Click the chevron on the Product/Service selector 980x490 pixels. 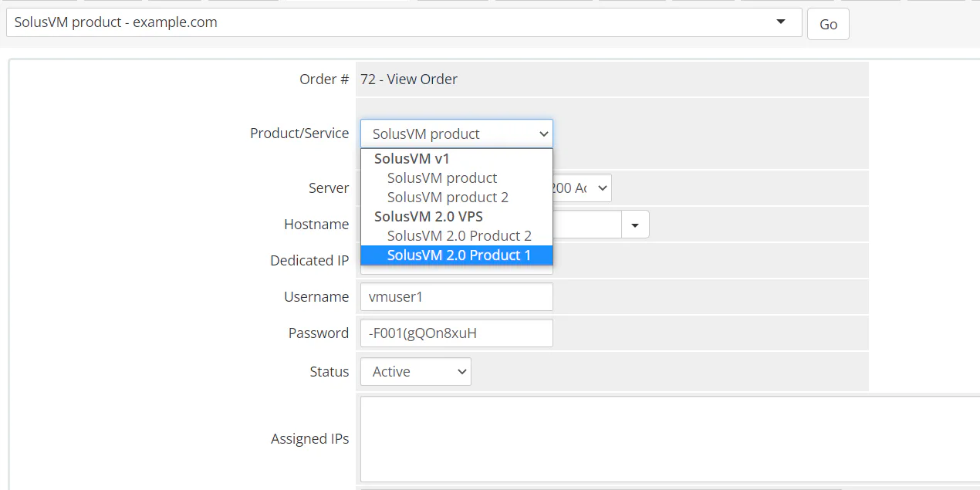click(x=543, y=133)
